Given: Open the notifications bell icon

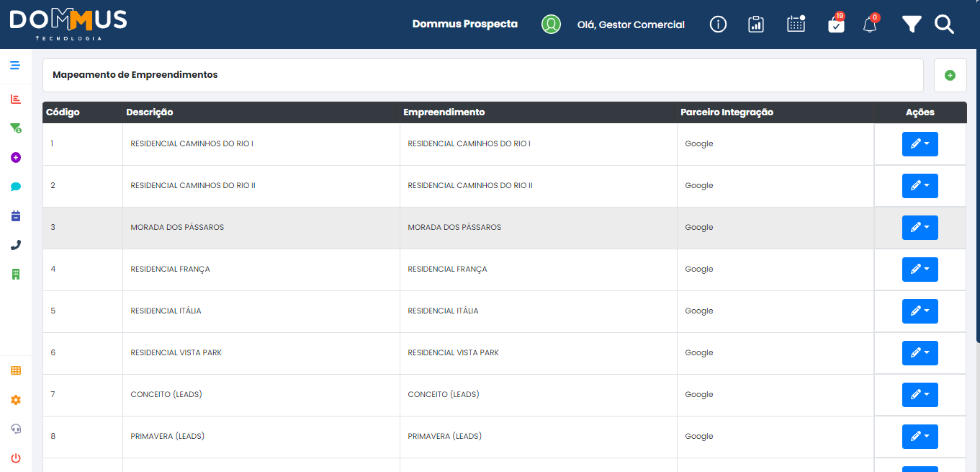Looking at the screenshot, I should [871, 24].
